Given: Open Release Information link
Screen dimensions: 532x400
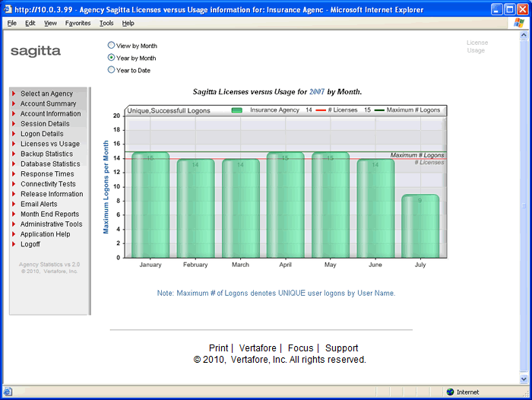Looking at the screenshot, I should (x=52, y=194).
